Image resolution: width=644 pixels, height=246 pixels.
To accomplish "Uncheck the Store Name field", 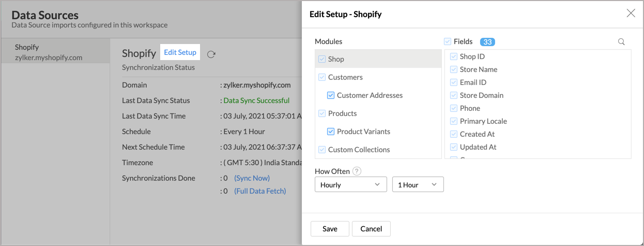I will tap(454, 69).
